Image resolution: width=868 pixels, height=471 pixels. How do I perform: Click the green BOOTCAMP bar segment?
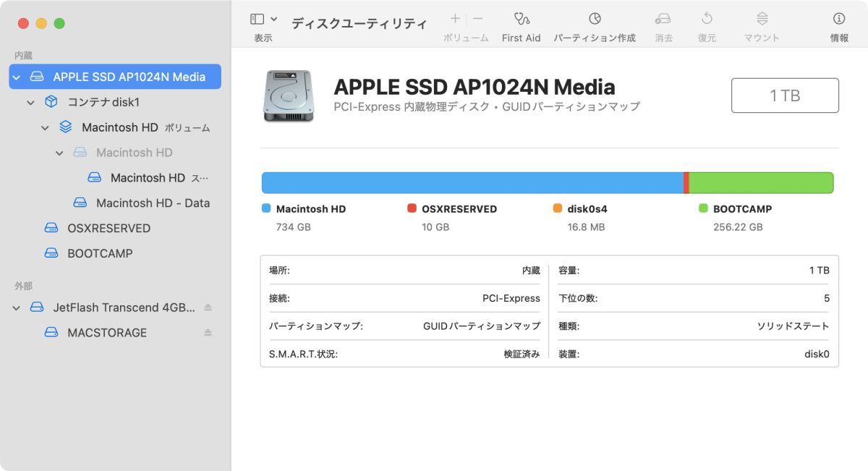coord(762,183)
